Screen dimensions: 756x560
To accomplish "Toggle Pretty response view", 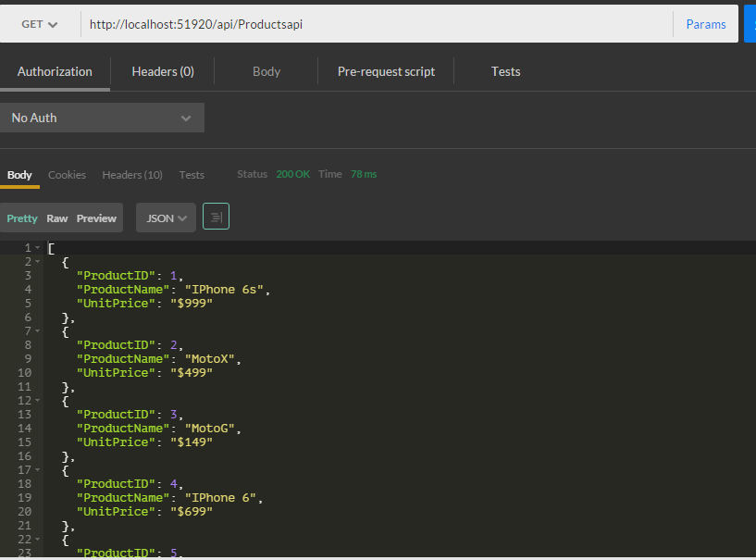I will (22, 218).
